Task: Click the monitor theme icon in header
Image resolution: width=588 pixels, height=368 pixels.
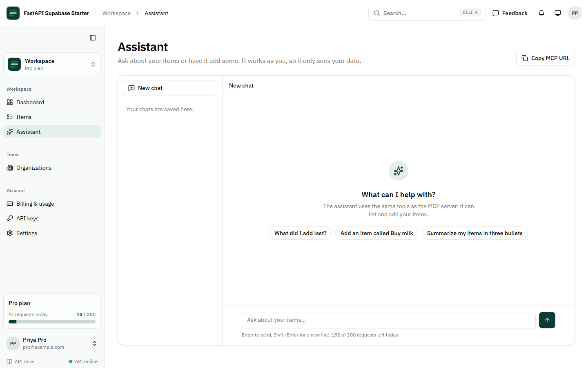Action: (x=558, y=13)
